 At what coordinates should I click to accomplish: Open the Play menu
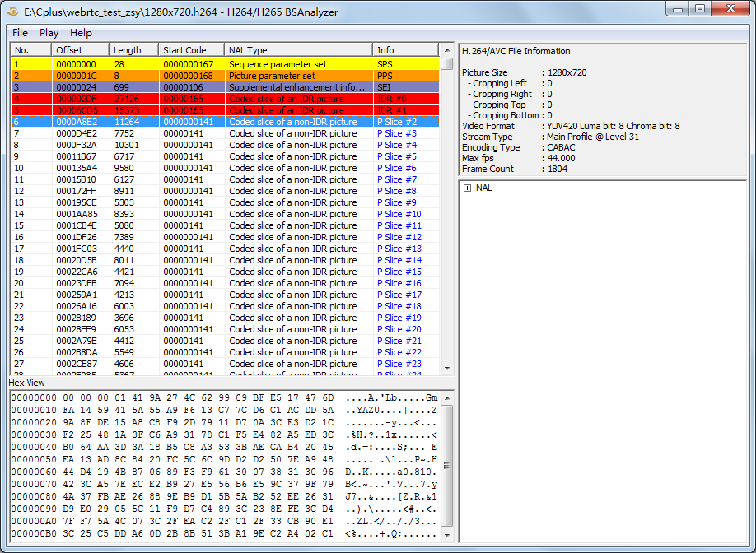tap(49, 32)
